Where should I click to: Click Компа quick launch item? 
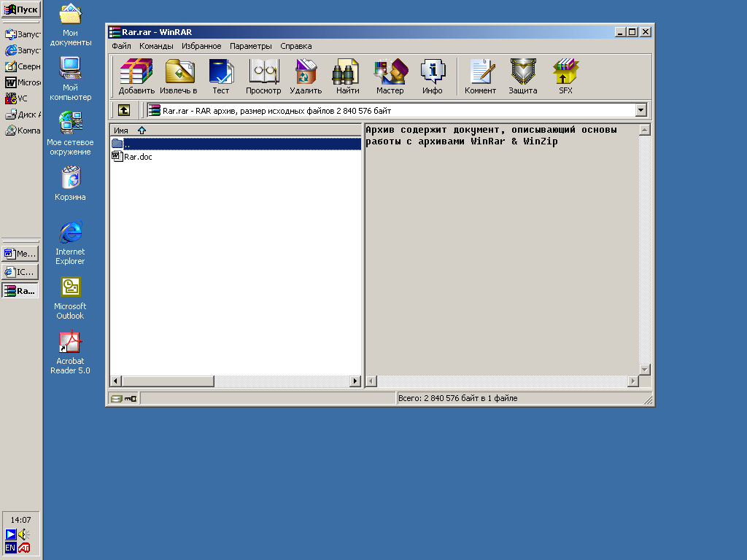pyautogui.click(x=22, y=131)
